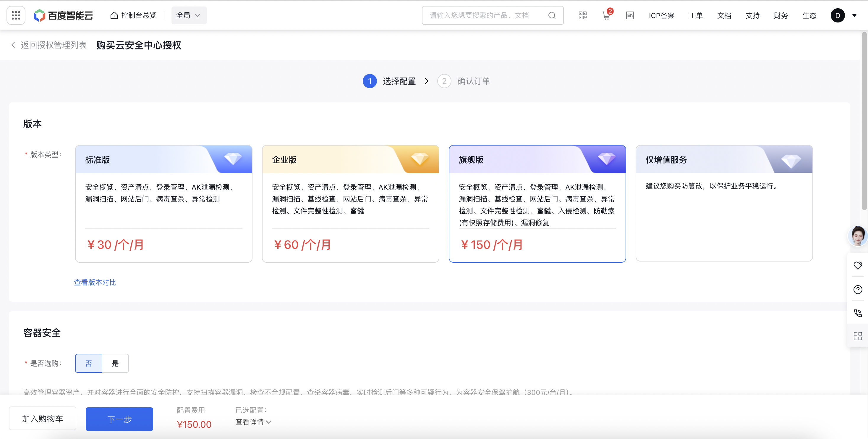Click the 标准版 diamond icon

pyautogui.click(x=233, y=158)
